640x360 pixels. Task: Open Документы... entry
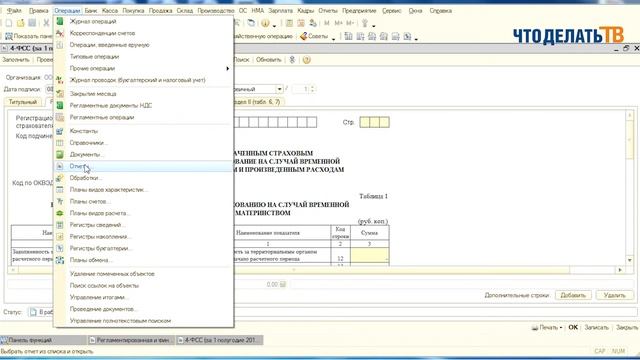[x=86, y=155]
